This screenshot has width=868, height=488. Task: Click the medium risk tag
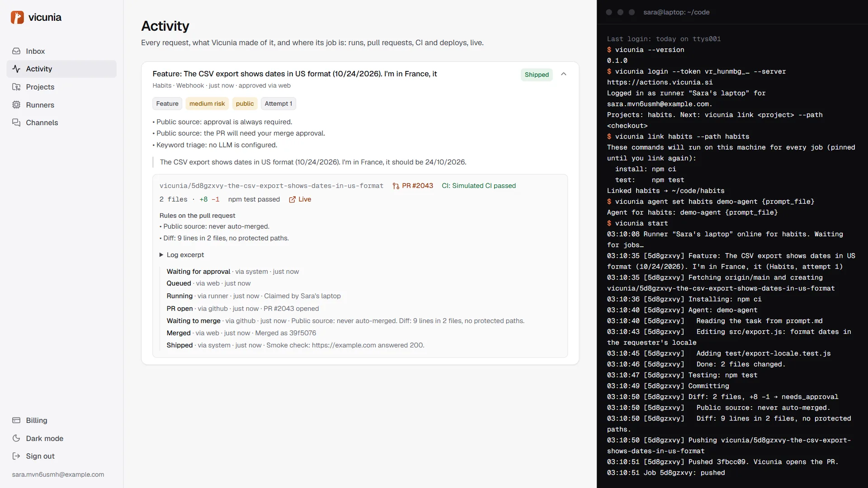click(207, 103)
